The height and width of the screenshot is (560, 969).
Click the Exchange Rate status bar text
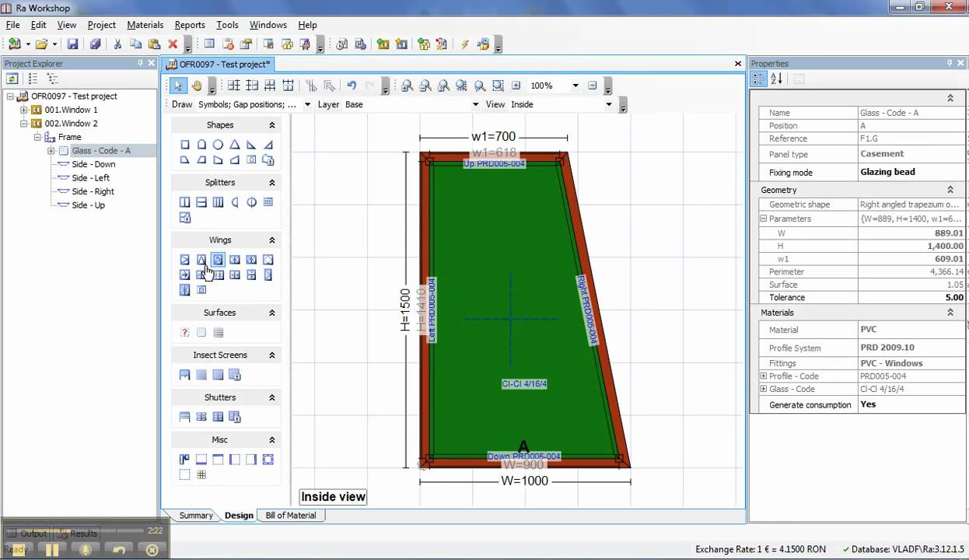761,549
